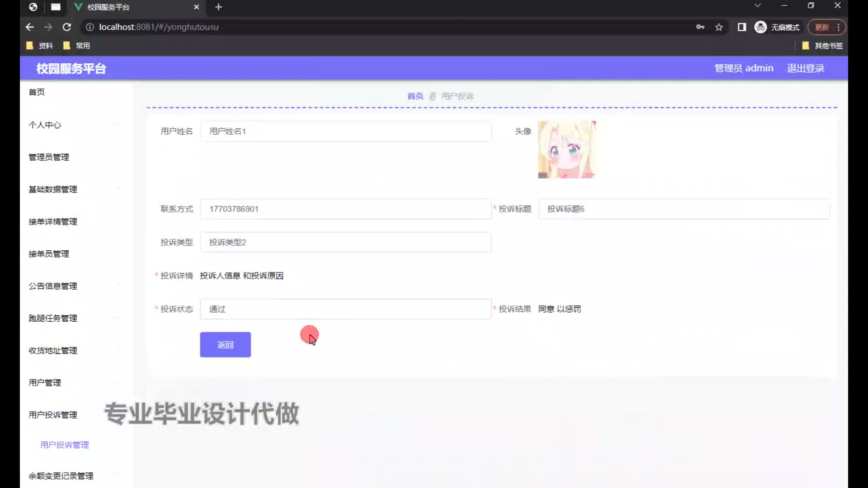Collapse 用户投诉管理 parent menu
Viewport: 868px width, 488px height.
tap(53, 415)
